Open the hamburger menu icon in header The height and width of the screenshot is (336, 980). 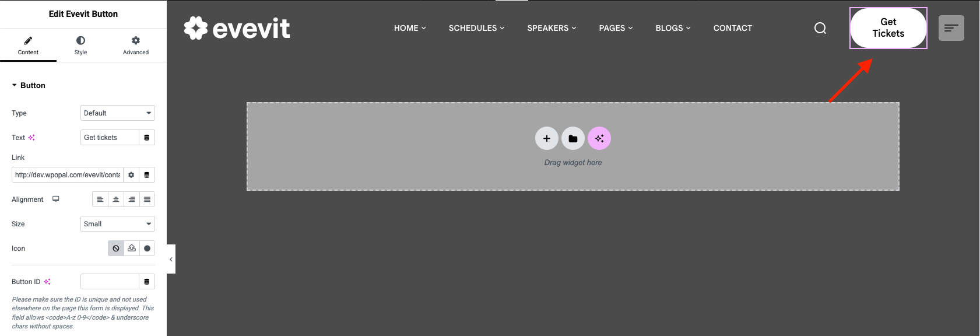[951, 28]
